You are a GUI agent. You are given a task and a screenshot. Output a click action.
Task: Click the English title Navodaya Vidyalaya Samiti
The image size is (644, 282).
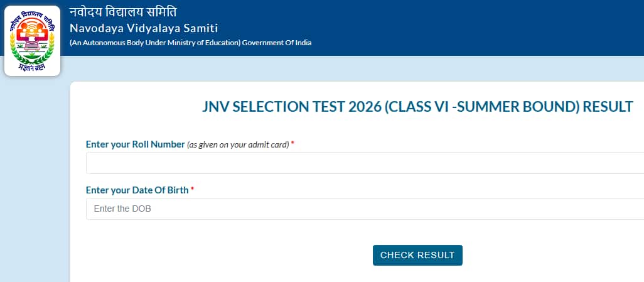point(144,28)
